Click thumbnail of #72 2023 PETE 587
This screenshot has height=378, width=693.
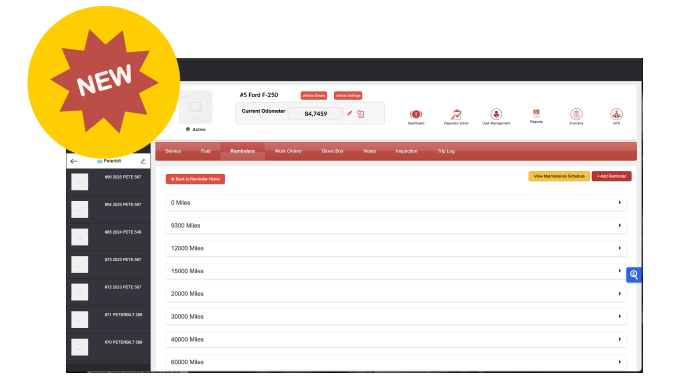point(80,292)
